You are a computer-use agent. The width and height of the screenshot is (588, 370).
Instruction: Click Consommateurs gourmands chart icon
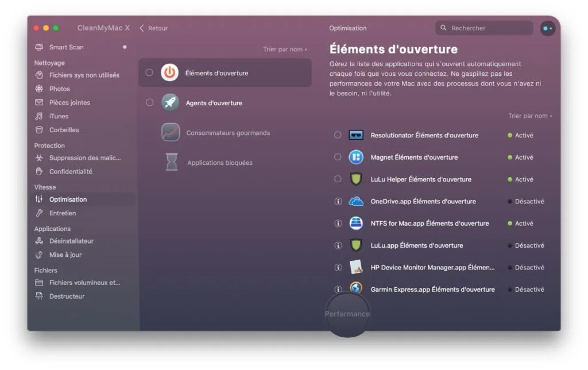pos(171,133)
